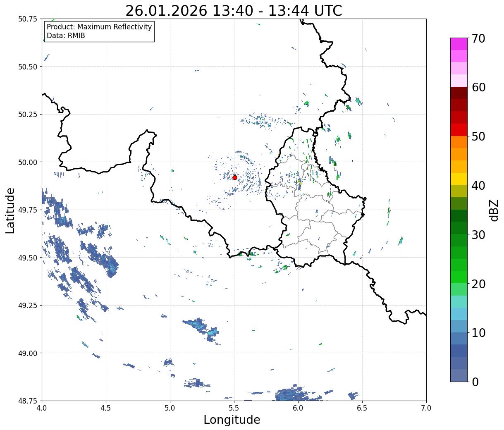Viewport: 504px width, 430px height.
Task: Click the colorbar tick label 70
Action: 478,38
